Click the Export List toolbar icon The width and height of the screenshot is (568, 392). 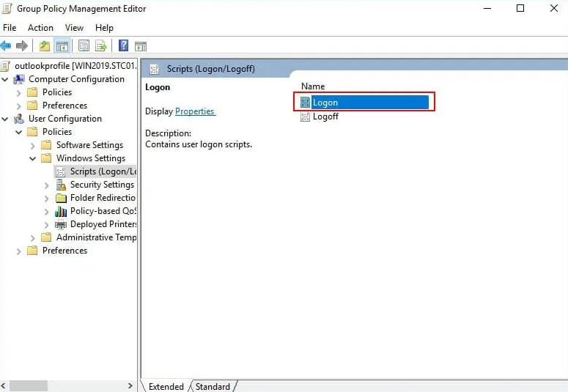100,46
